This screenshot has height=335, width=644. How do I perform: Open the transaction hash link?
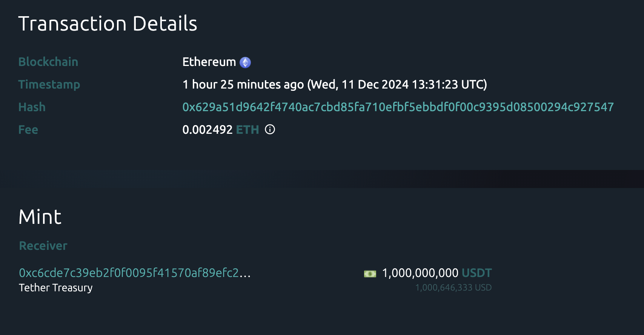click(398, 107)
